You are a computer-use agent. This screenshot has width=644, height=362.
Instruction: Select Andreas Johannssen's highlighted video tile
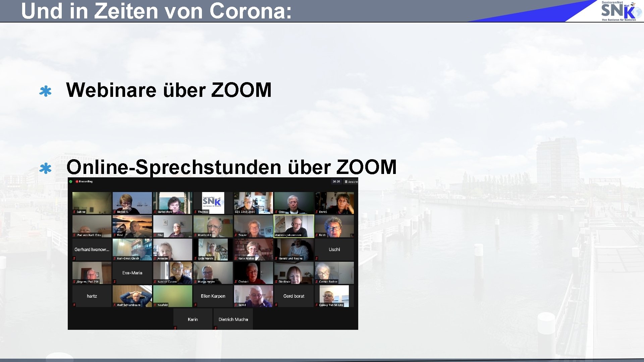(x=294, y=226)
